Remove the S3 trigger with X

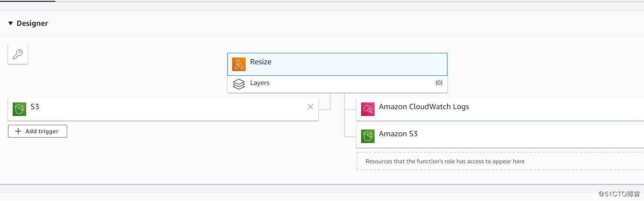click(310, 107)
